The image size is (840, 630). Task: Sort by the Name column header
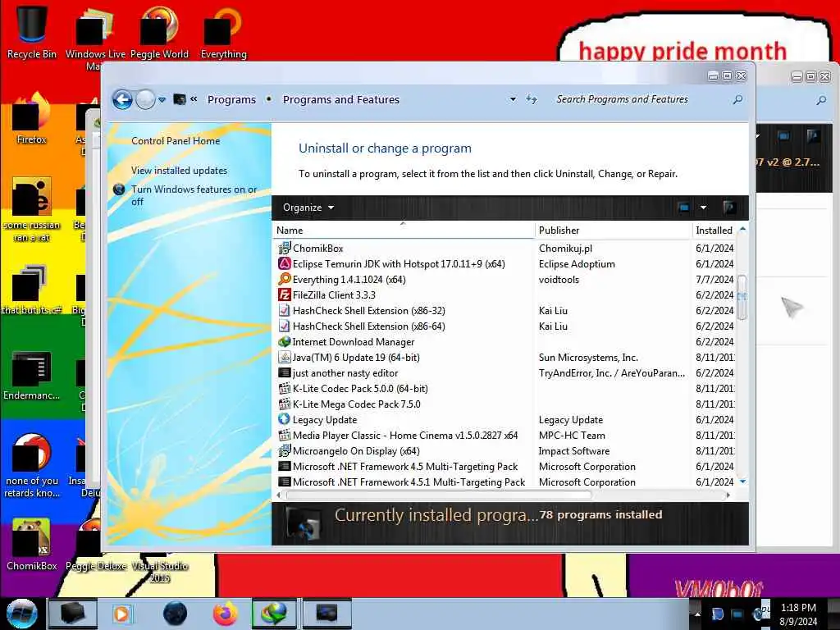(404, 231)
